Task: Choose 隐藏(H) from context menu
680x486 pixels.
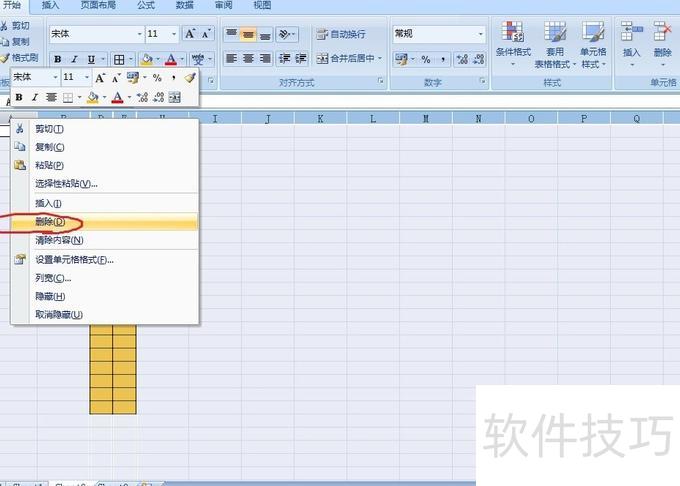Action: 105,297
